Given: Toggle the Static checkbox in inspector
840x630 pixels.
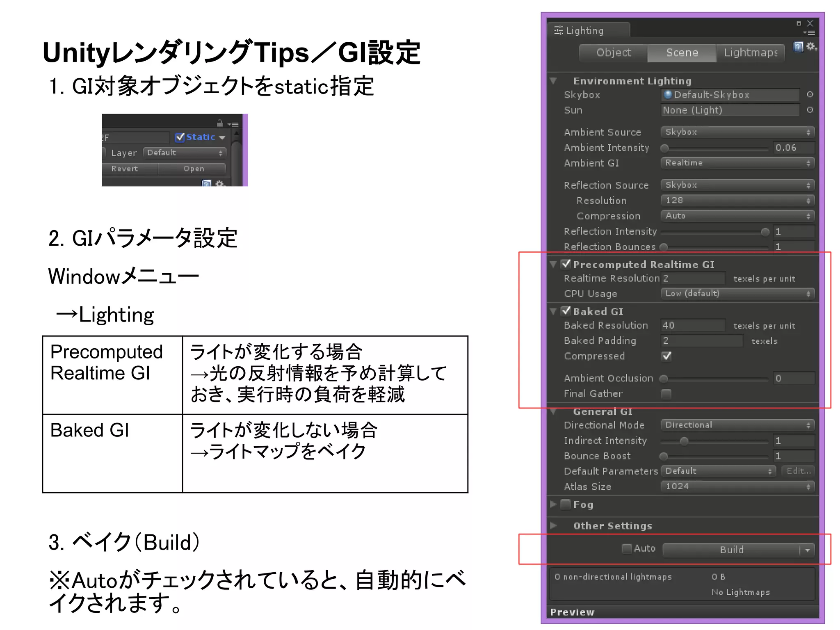Looking at the screenshot, I should (180, 137).
